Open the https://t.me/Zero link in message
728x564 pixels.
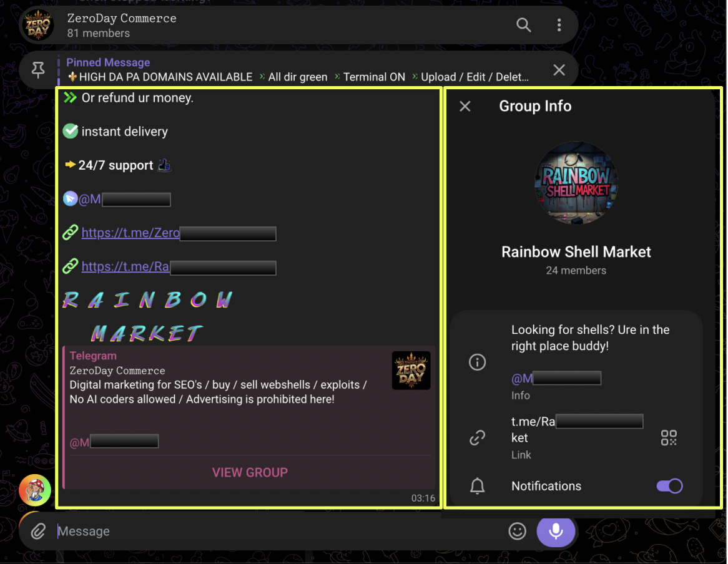point(179,233)
